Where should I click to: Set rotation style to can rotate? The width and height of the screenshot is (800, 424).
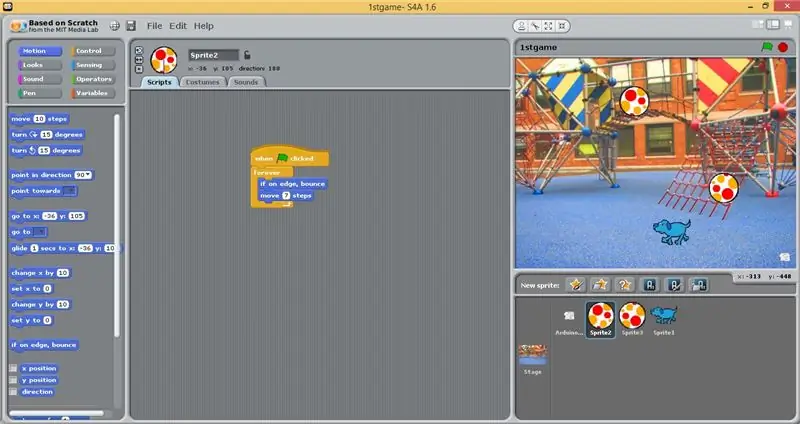coord(139,50)
